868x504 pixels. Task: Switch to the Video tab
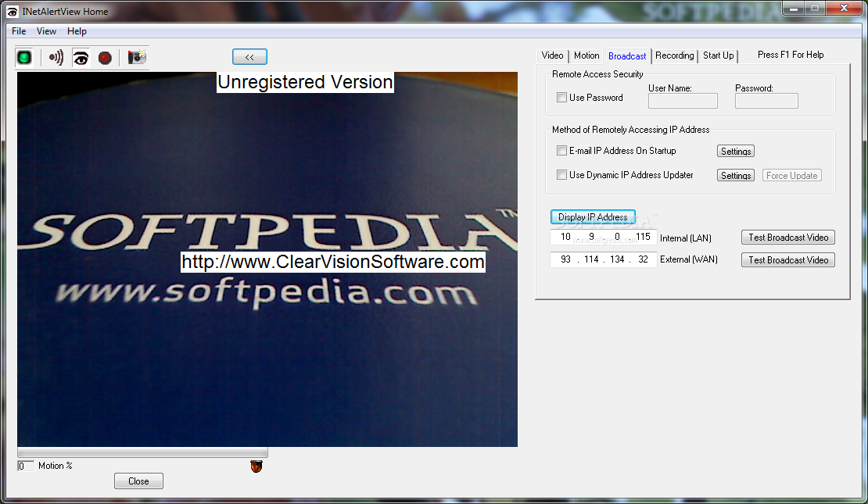tap(552, 55)
